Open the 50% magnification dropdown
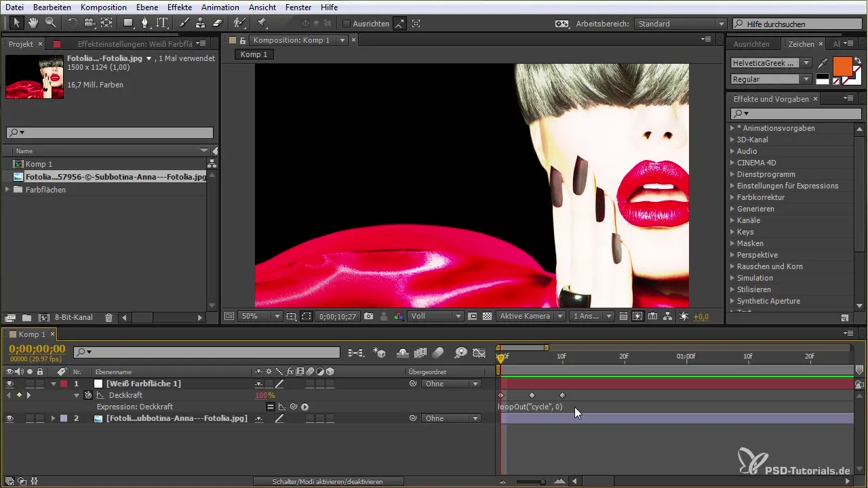868x488 pixels. [261, 316]
